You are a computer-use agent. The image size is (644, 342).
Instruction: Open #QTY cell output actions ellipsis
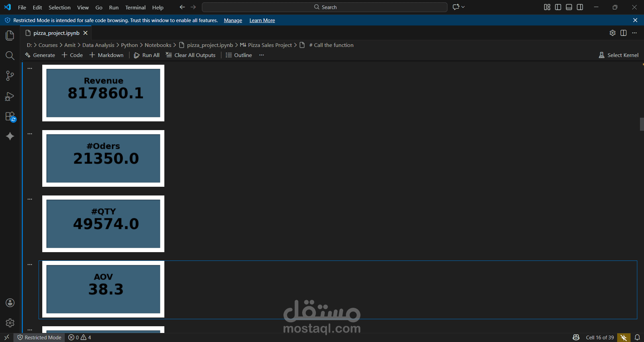coord(30,199)
